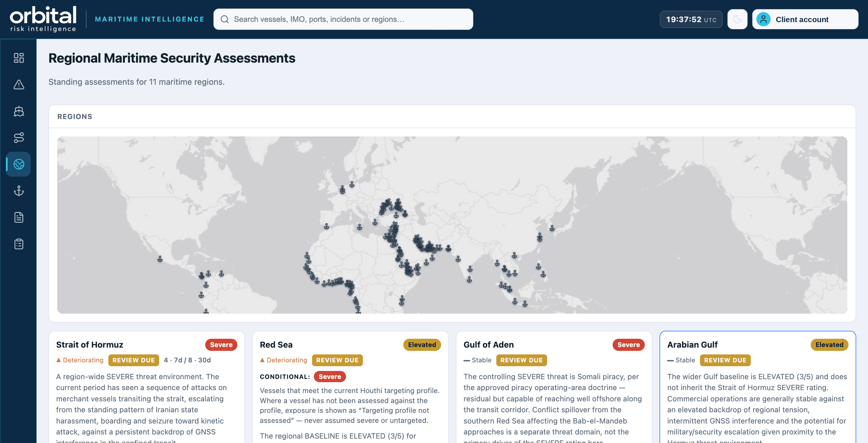Click the REGIONS panel header

pos(452,116)
